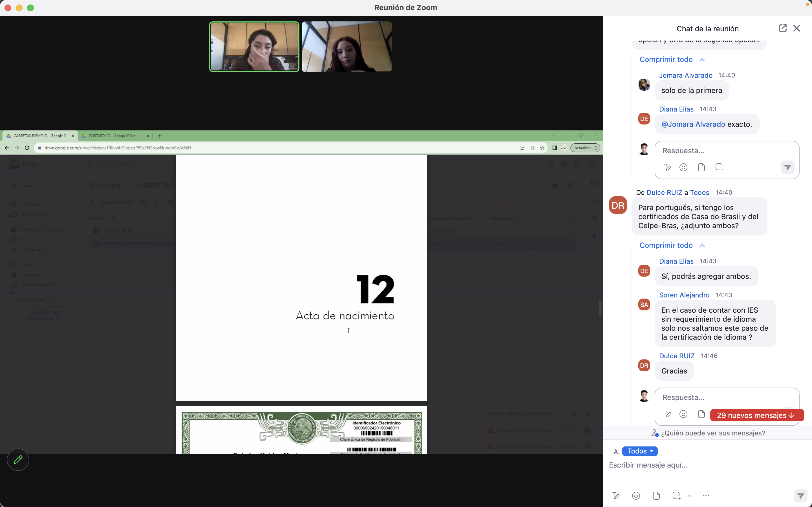The image size is (812, 507).
Task: Click the file attach icon in bottom toolbar
Action: coord(656,496)
